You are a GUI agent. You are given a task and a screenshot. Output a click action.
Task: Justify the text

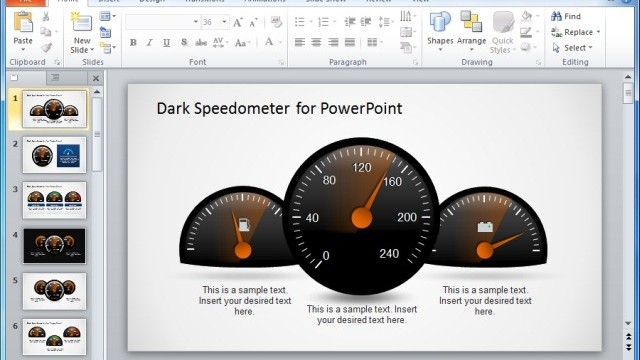(350, 42)
